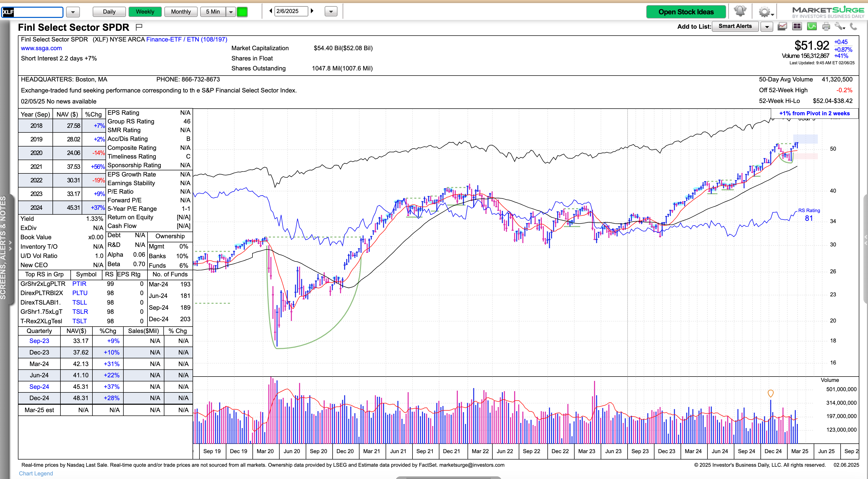This screenshot has height=479, width=868.
Task: Open the 5 Min interval dropdown arrow
Action: coord(231,12)
